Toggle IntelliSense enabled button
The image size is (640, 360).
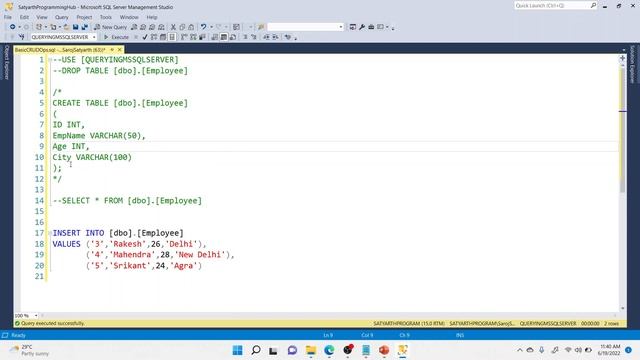coord(172,37)
